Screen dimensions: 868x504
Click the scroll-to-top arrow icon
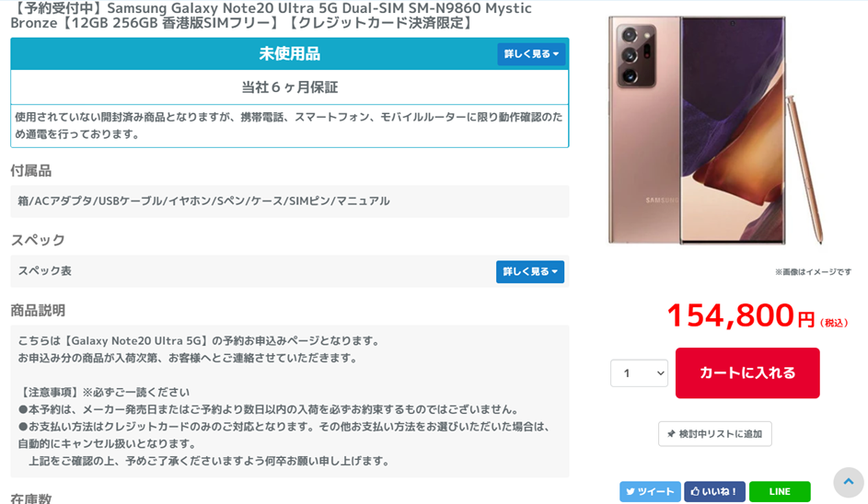pos(848,482)
